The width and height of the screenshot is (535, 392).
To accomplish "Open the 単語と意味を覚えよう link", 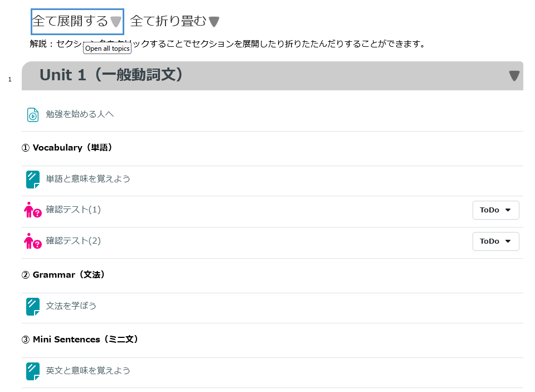I will 88,179.
